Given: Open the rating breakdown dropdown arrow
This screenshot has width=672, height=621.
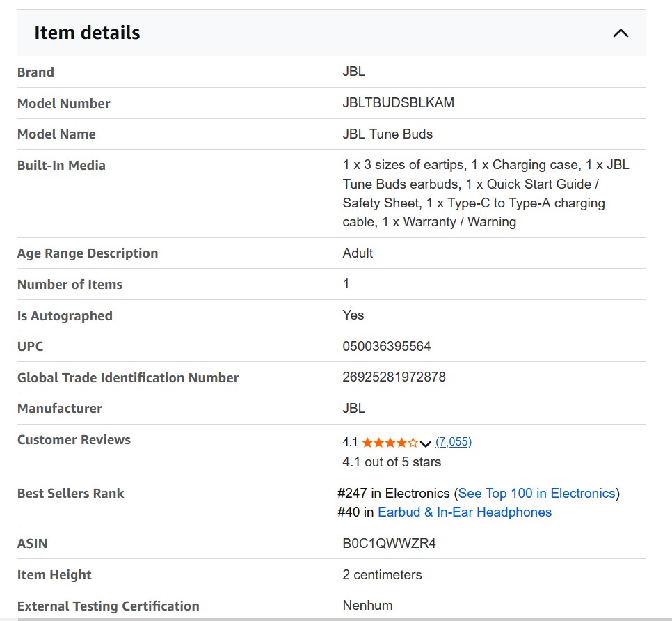Looking at the screenshot, I should point(426,443).
